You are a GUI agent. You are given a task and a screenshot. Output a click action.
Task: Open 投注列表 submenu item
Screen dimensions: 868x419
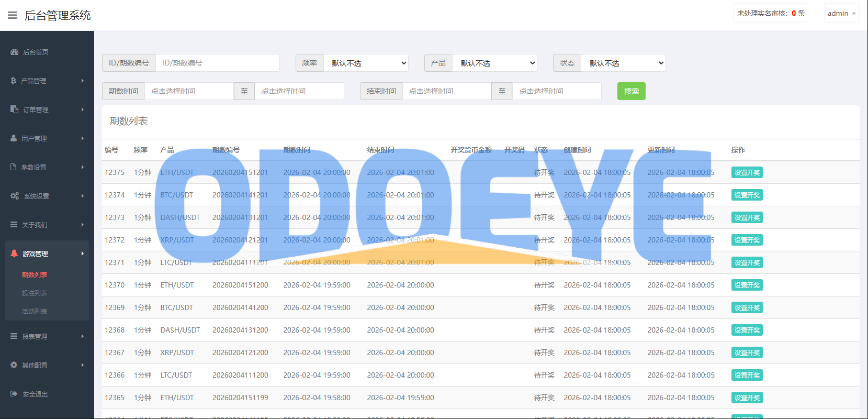click(x=35, y=293)
